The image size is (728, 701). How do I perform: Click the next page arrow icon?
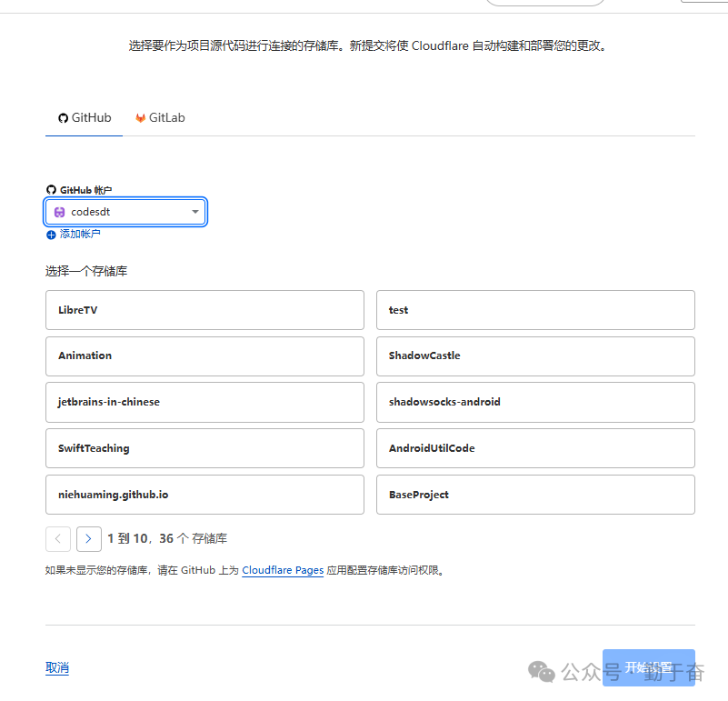point(88,538)
